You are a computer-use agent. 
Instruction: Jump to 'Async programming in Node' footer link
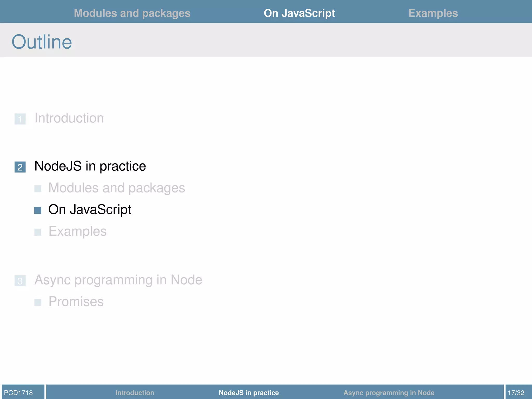tap(389, 393)
